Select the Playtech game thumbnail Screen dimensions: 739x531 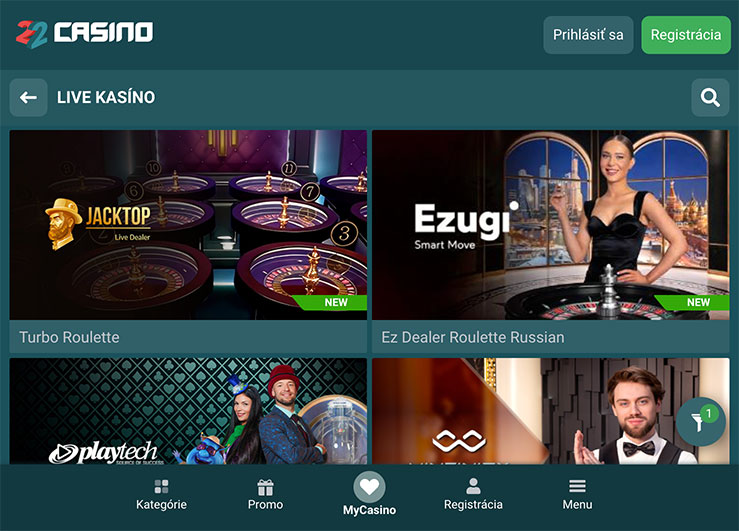188,411
